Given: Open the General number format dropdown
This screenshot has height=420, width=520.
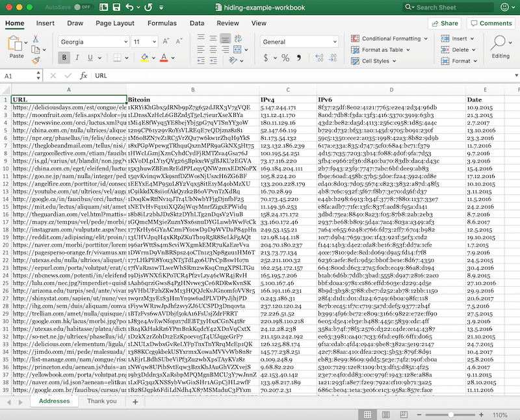Looking at the screenshot, I should [335, 41].
